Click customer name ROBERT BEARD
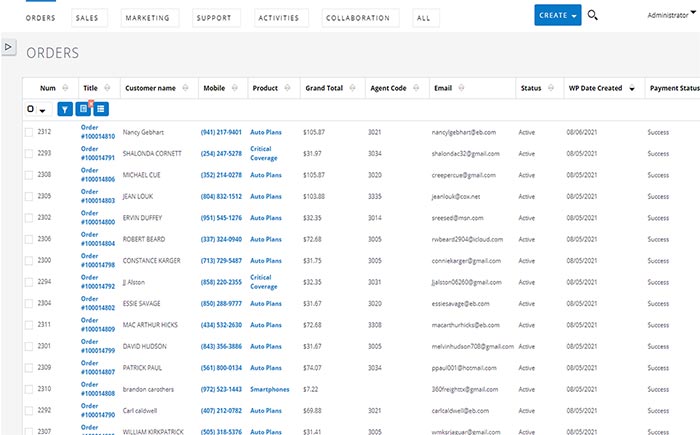 [144, 239]
